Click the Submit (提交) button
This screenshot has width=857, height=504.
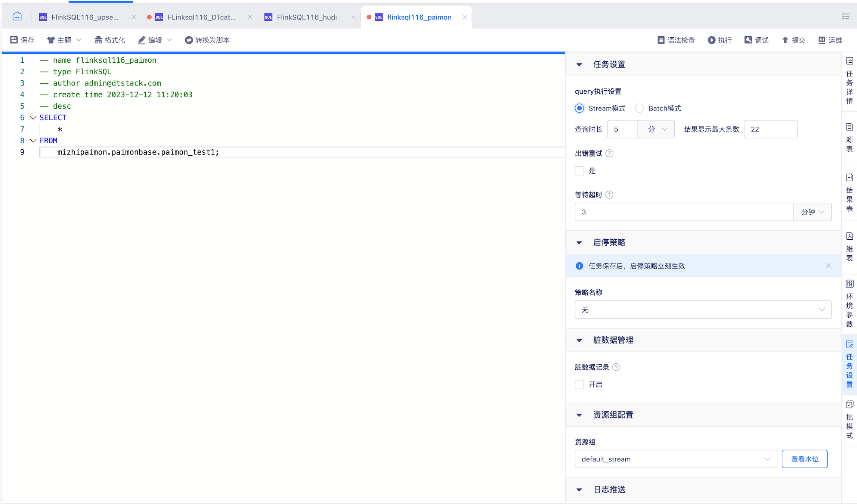coord(793,40)
